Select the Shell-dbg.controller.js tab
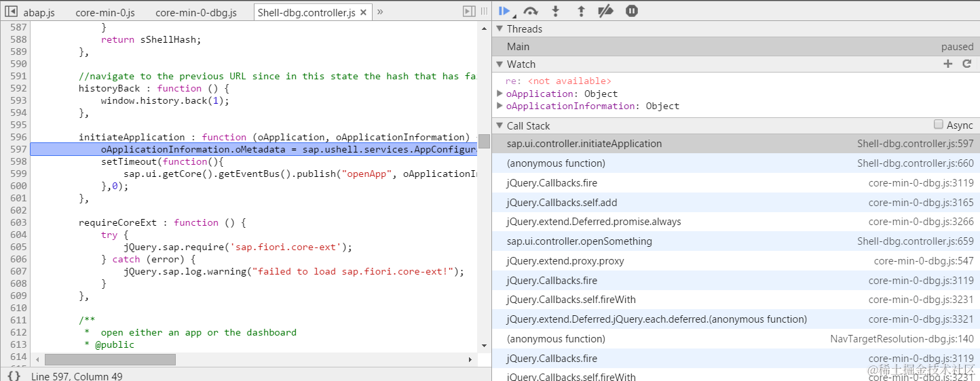The height and width of the screenshot is (381, 980). 306,13
